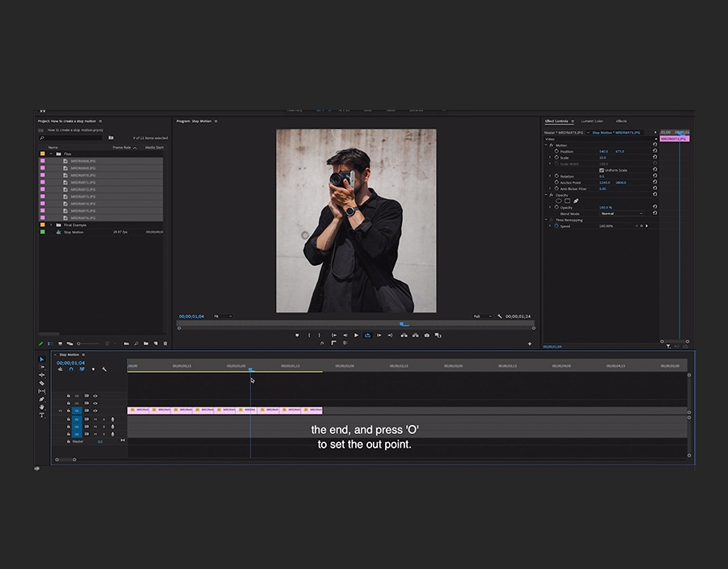Create ellipse mask under Opacity
Viewport: 728px width, 569px height.
click(x=558, y=200)
